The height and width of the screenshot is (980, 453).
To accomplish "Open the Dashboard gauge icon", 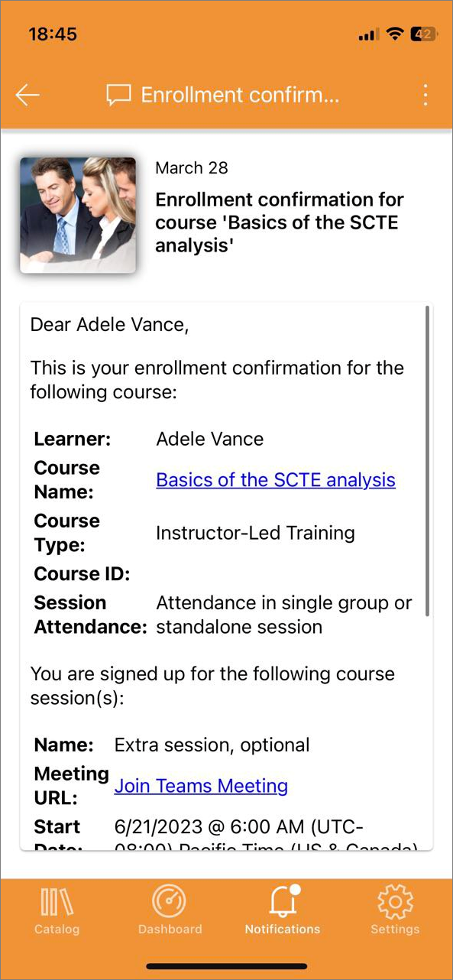I will tap(170, 902).
